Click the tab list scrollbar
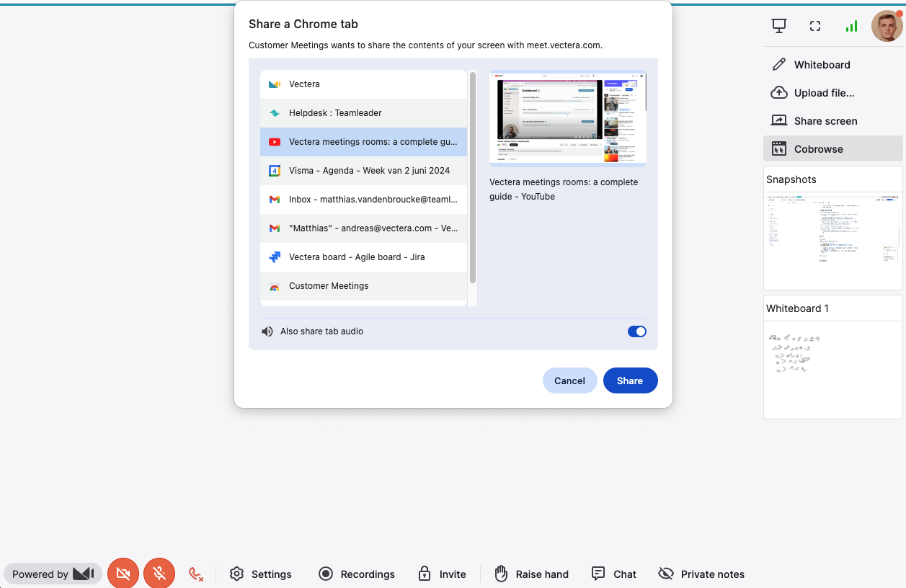906x588 pixels. click(473, 177)
